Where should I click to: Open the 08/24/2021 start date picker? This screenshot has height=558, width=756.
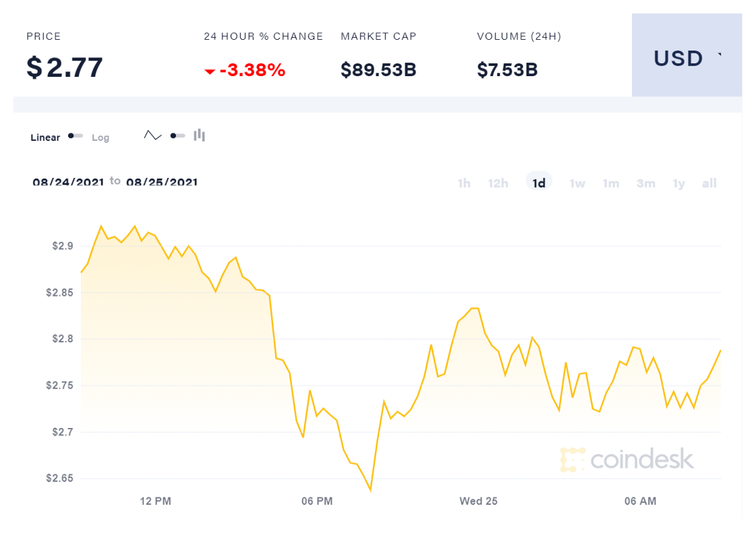tap(68, 182)
